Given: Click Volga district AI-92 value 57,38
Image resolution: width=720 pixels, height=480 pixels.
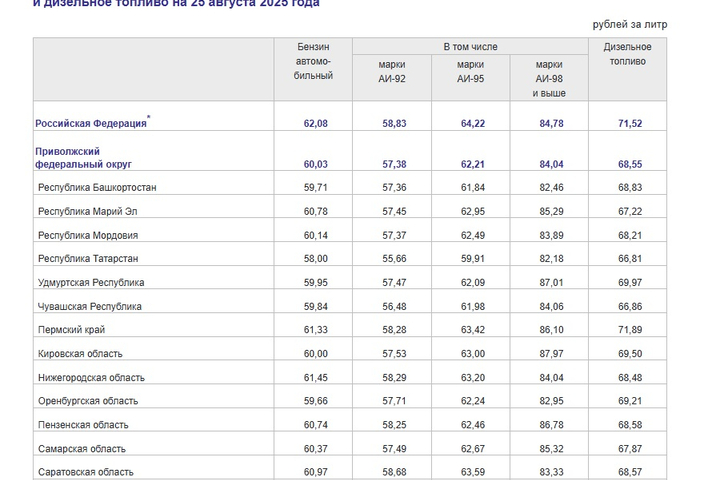Looking at the screenshot, I should pyautogui.click(x=394, y=164).
